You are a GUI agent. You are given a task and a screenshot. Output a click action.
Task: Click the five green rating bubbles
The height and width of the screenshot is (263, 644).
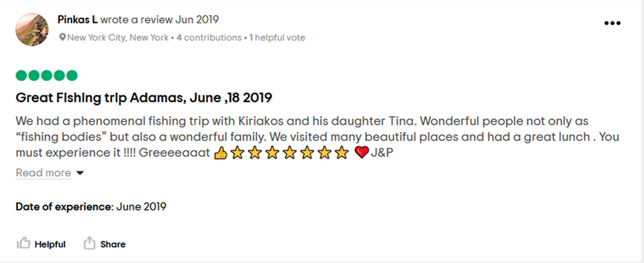click(46, 76)
